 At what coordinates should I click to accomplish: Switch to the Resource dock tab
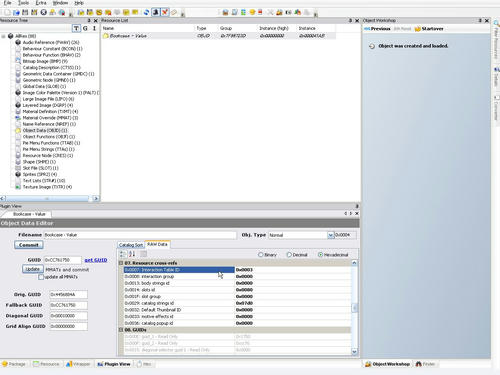[x=46, y=364]
